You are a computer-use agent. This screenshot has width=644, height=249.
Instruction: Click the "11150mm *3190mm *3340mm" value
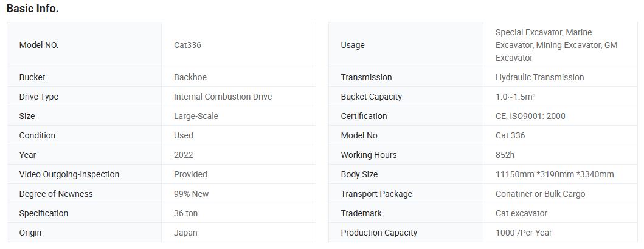click(x=555, y=174)
